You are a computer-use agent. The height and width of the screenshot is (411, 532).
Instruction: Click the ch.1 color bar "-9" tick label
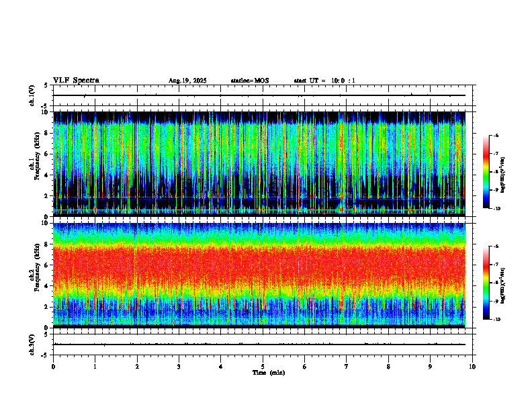click(496, 190)
